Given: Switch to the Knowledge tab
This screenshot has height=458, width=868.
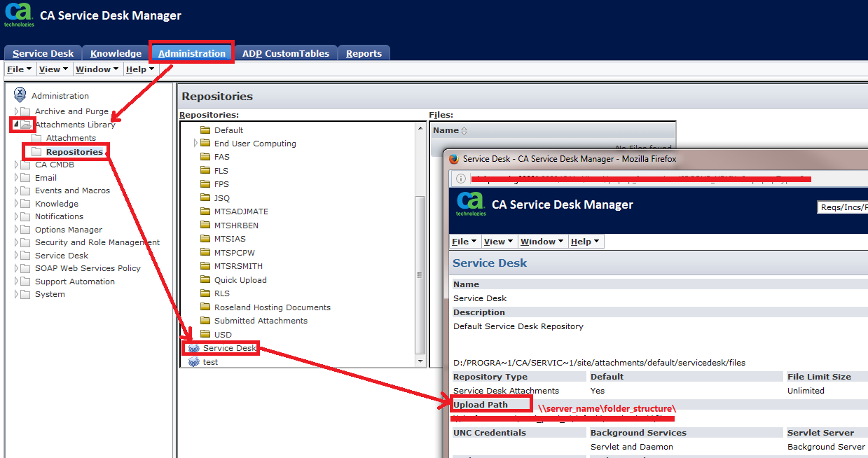Looking at the screenshot, I should [116, 53].
